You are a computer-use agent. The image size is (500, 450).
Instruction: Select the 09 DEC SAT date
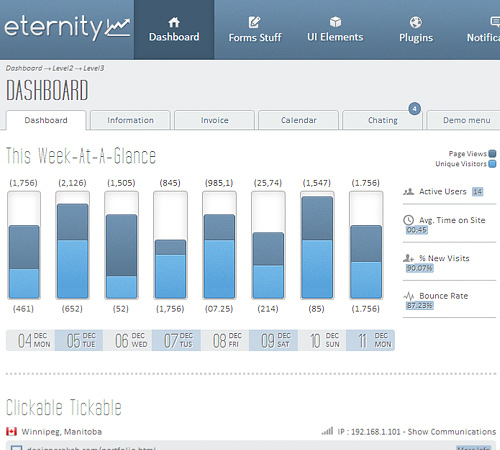(x=274, y=340)
